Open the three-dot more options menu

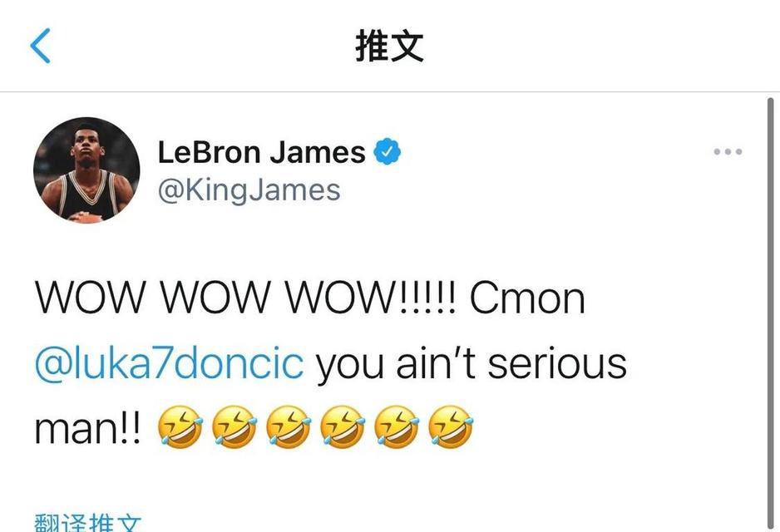point(728,151)
